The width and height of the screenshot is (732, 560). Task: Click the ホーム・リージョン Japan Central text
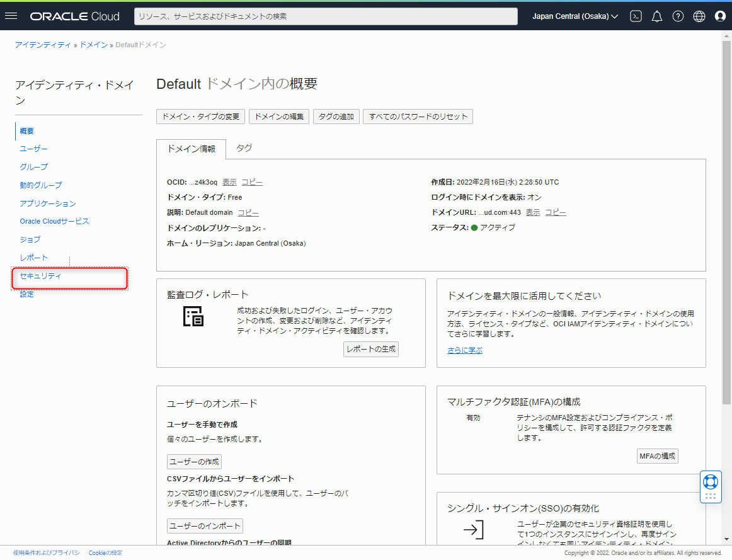pos(236,243)
